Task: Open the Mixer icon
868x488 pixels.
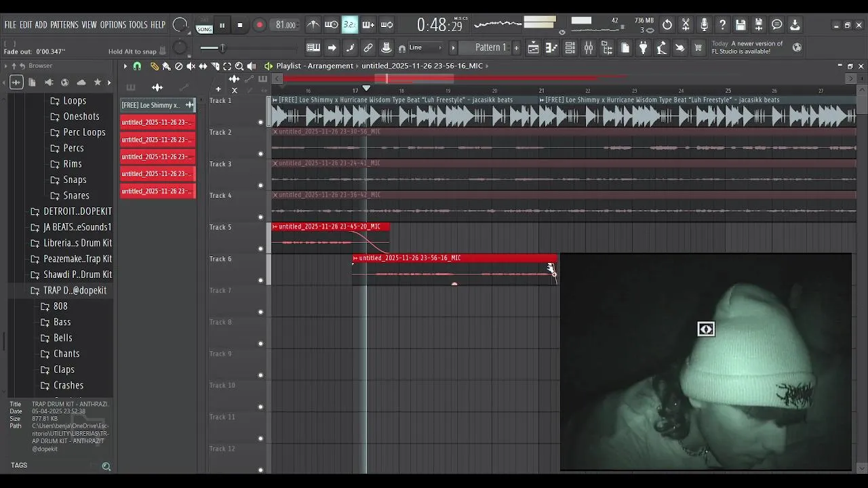Action: point(589,47)
